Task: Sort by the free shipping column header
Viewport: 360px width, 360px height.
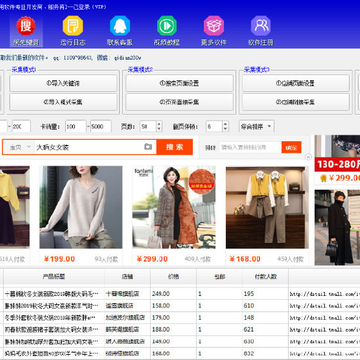Action: click(219, 276)
